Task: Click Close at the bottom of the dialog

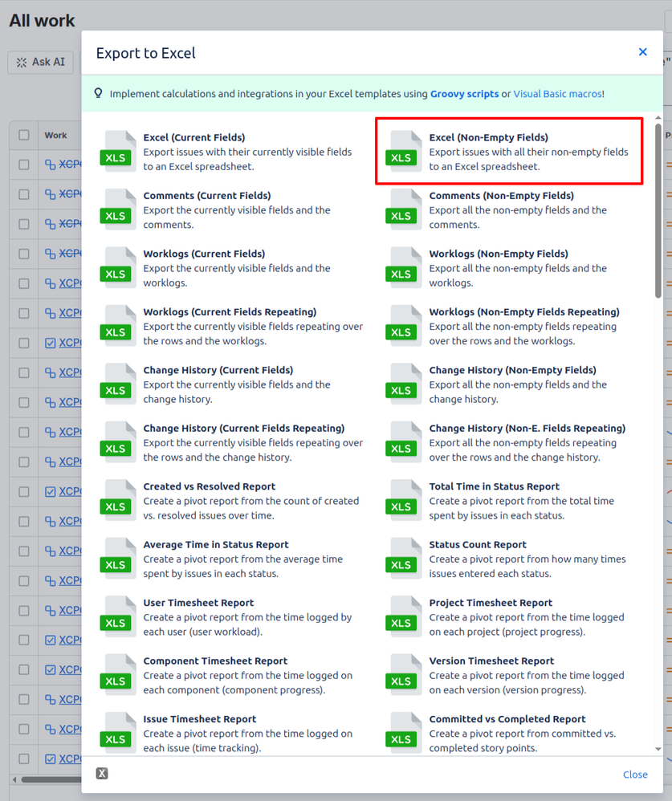Action: coord(635,775)
